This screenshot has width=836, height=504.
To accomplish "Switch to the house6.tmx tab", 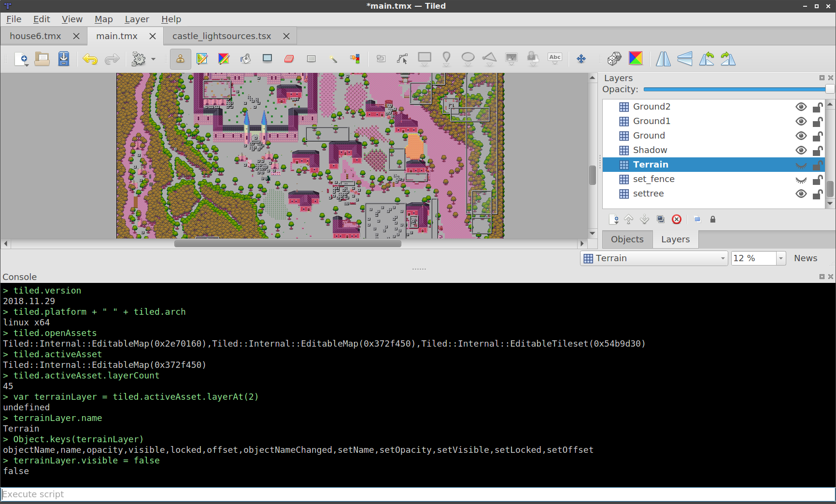I will (x=36, y=36).
